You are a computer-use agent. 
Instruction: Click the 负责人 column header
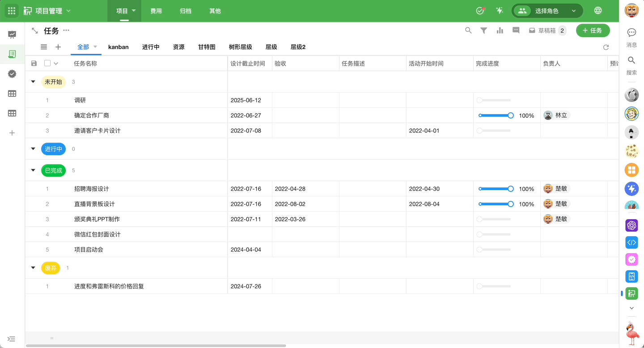point(574,64)
